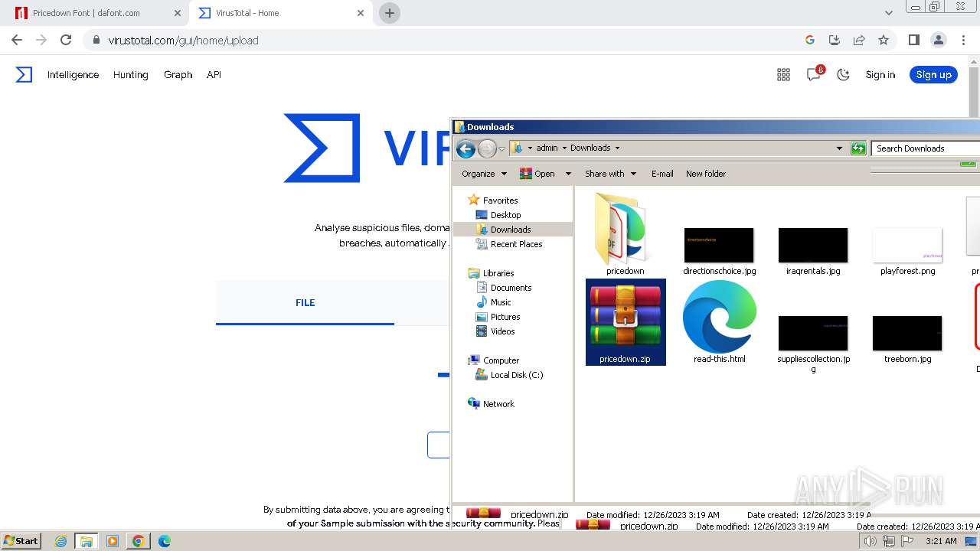Image resolution: width=980 pixels, height=551 pixels.
Task: Expand the Chrome tab search chevron
Action: point(888,13)
